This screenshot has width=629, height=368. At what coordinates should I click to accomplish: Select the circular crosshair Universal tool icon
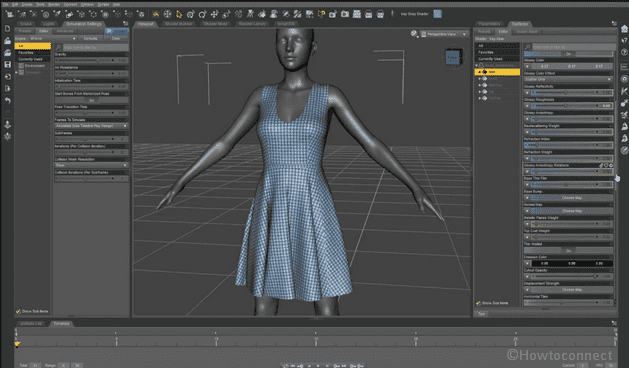pyautogui.click(x=167, y=14)
